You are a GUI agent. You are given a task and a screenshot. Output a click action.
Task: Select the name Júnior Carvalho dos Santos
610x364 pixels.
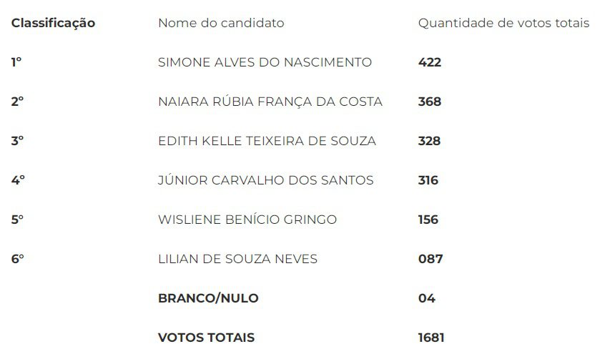click(x=266, y=180)
